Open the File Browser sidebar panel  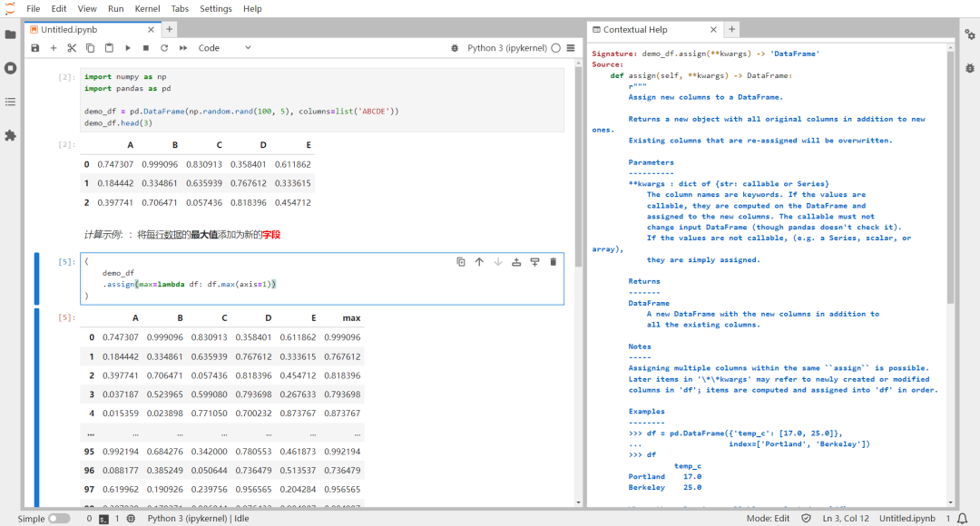click(x=11, y=34)
